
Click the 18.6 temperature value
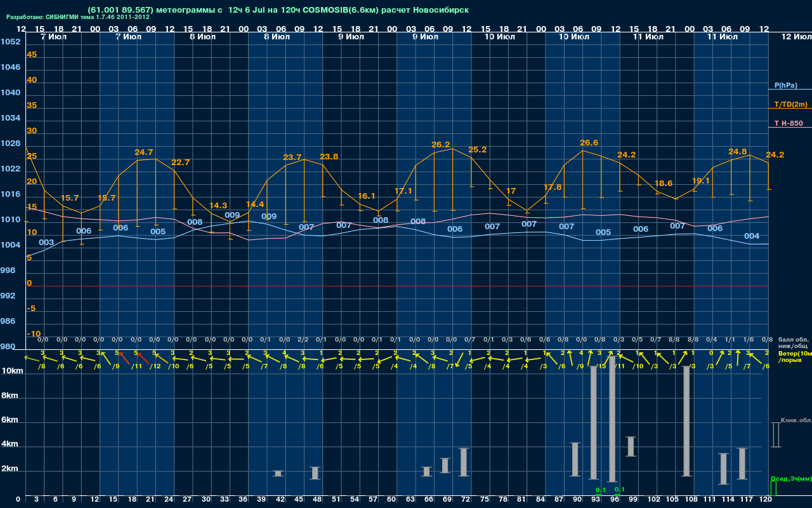click(663, 184)
